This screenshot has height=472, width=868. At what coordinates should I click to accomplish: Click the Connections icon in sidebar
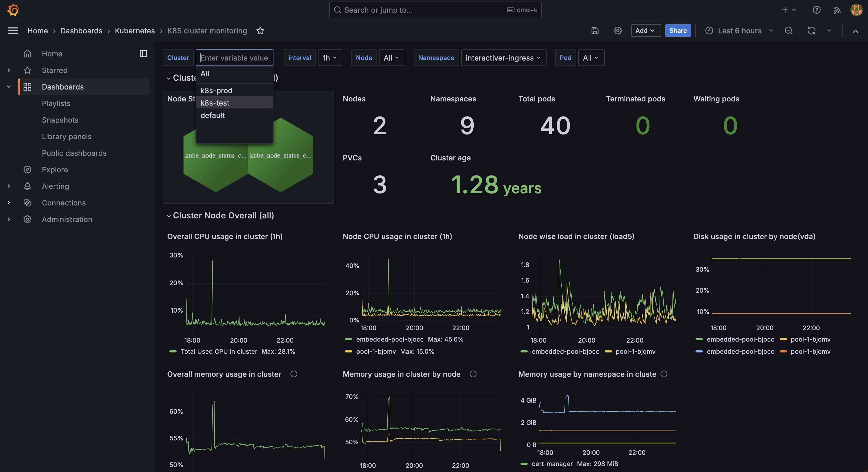tap(28, 203)
